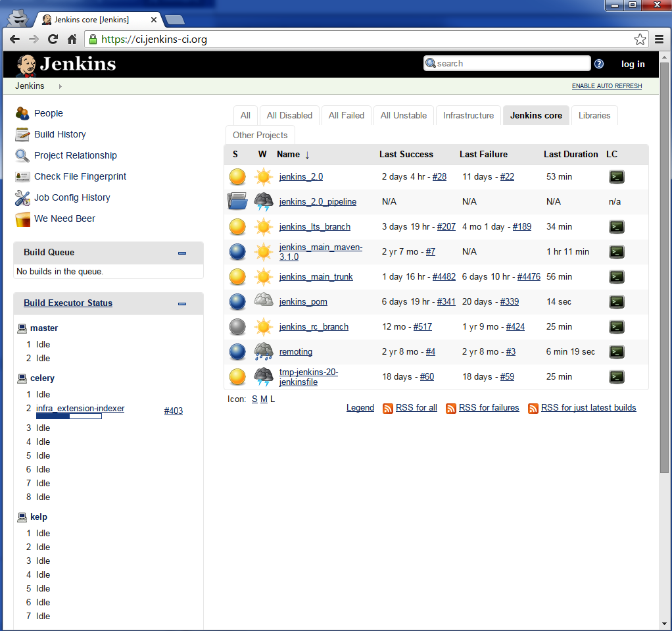Click the Job Config History wrench icon
672x631 pixels.
tap(22, 197)
